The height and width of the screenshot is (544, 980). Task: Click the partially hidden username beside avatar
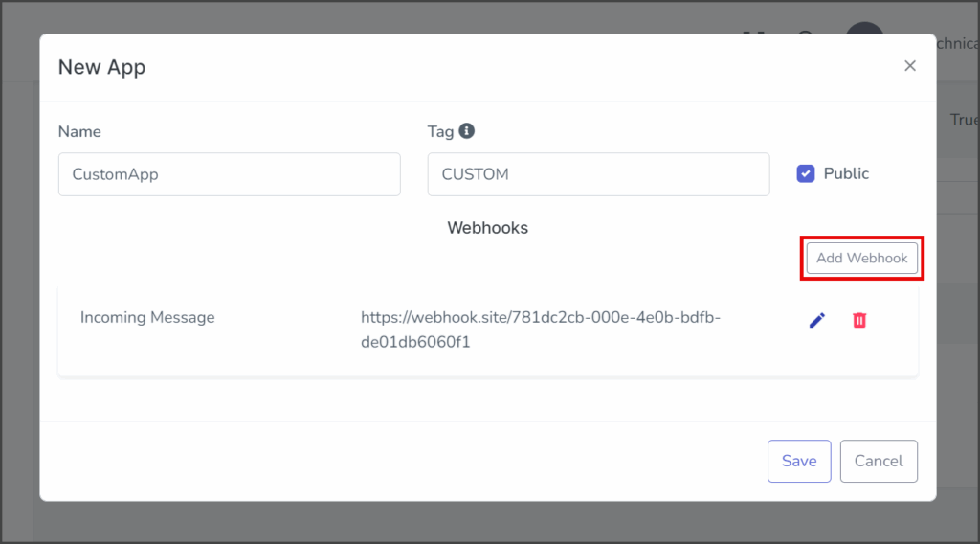tap(957, 43)
